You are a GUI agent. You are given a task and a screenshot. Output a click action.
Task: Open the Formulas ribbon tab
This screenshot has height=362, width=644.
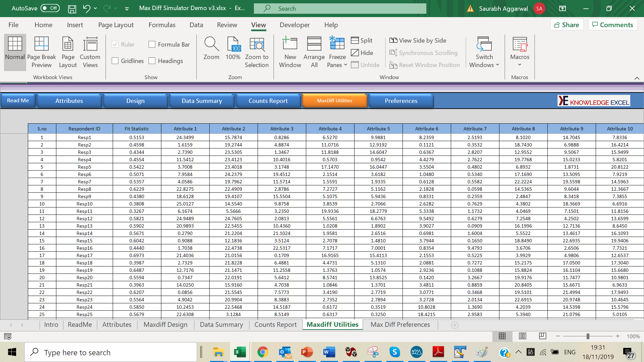pos(162,25)
